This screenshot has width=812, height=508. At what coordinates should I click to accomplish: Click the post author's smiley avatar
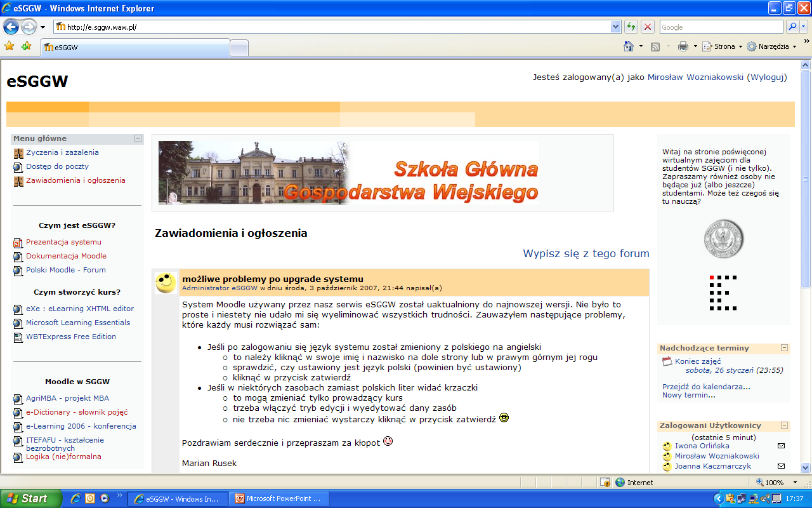click(x=166, y=283)
